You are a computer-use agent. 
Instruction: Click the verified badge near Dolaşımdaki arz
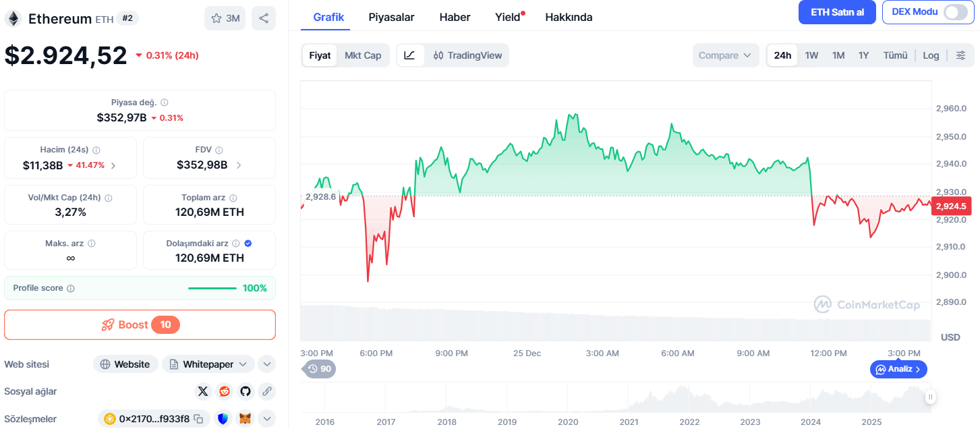click(248, 244)
